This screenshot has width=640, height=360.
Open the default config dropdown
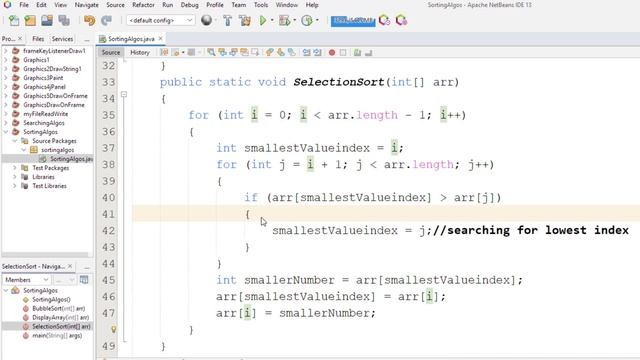pyautogui.click(x=160, y=20)
